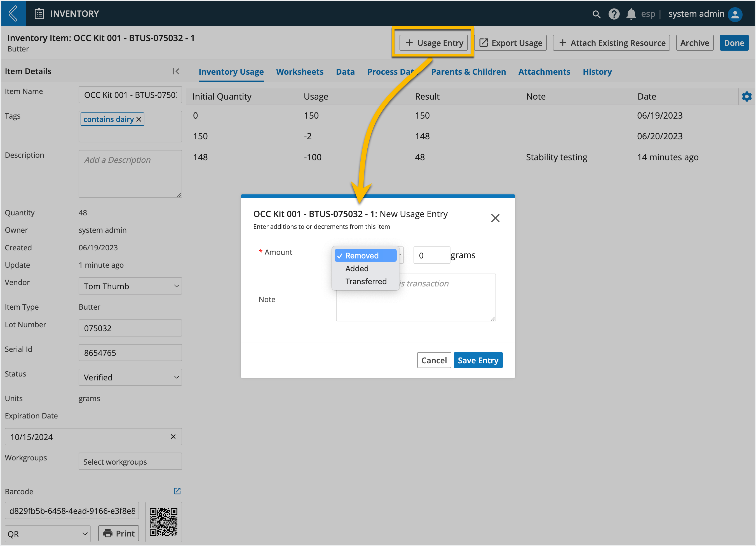
Task: Close the New Usage Entry dialog
Action: (x=495, y=218)
